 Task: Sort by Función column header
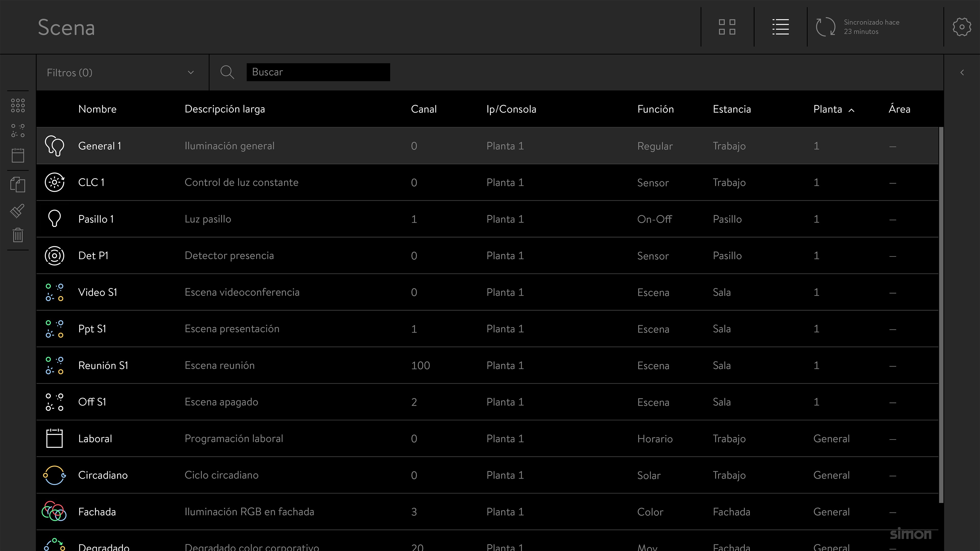(x=655, y=109)
